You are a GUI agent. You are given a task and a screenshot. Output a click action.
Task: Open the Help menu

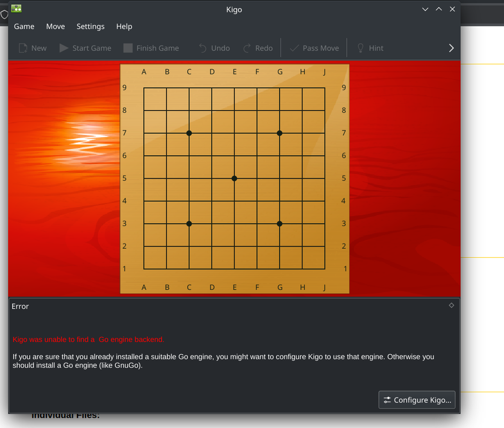click(124, 26)
